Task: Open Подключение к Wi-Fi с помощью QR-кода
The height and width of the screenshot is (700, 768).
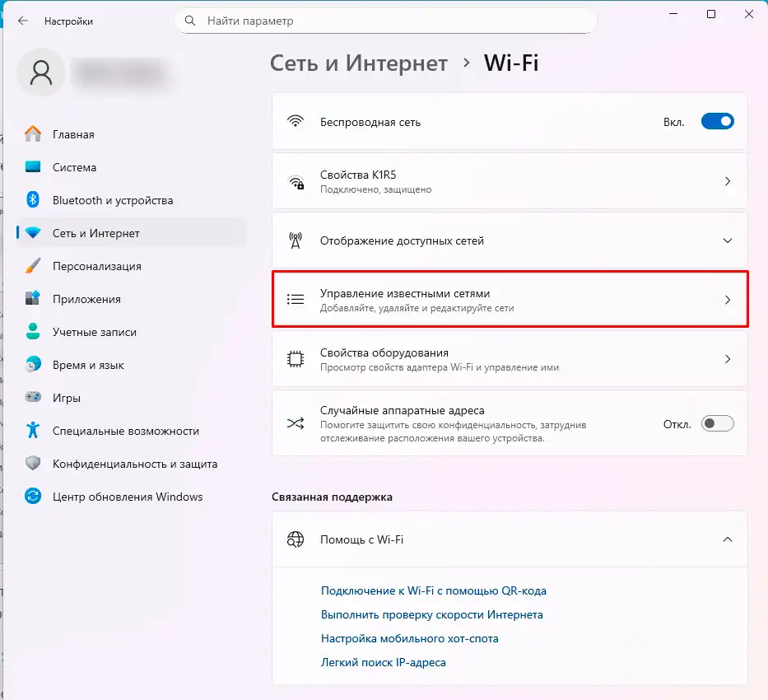Action: click(x=434, y=590)
